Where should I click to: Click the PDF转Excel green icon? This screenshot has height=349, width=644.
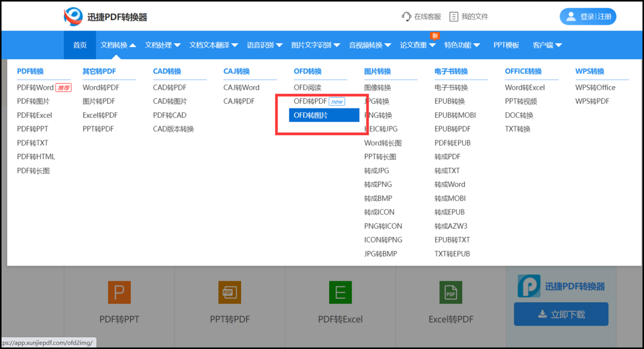point(340,293)
